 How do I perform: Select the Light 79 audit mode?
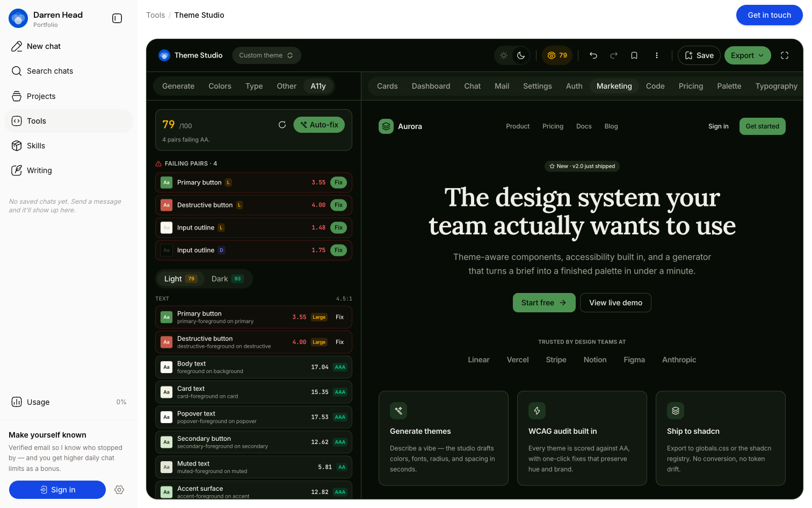coord(180,279)
